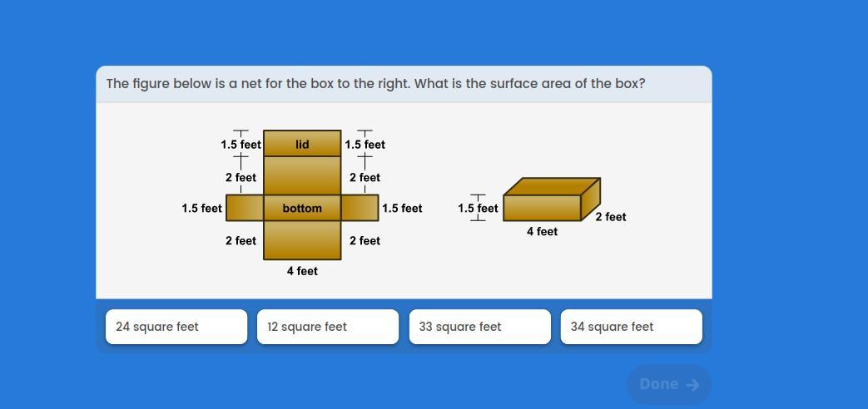
Task: Click the arrow icon on Done
Action: pyautogui.click(x=692, y=385)
